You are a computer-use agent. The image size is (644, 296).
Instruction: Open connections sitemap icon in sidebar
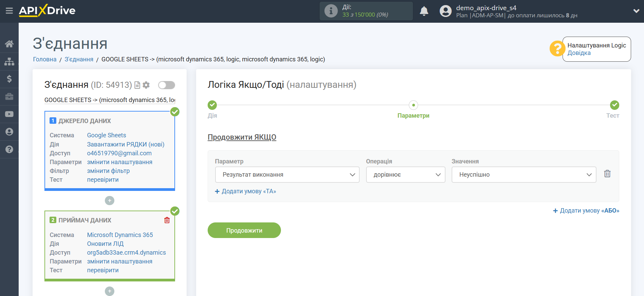coord(9,61)
